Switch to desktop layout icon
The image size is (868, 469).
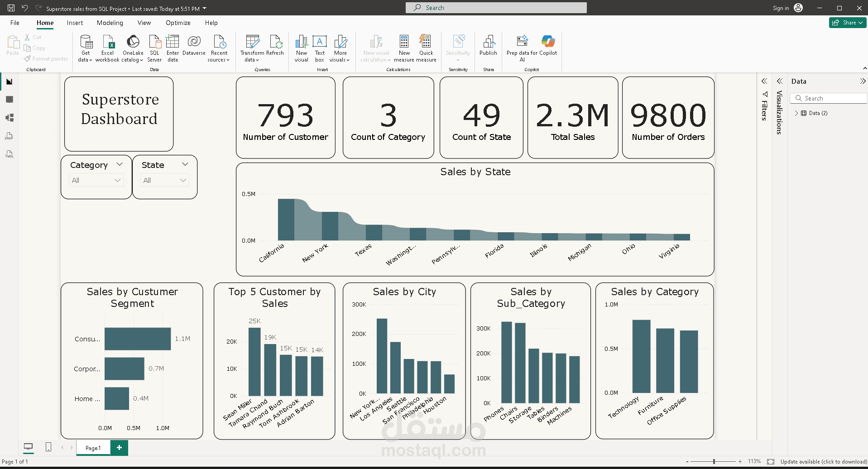tap(28, 447)
